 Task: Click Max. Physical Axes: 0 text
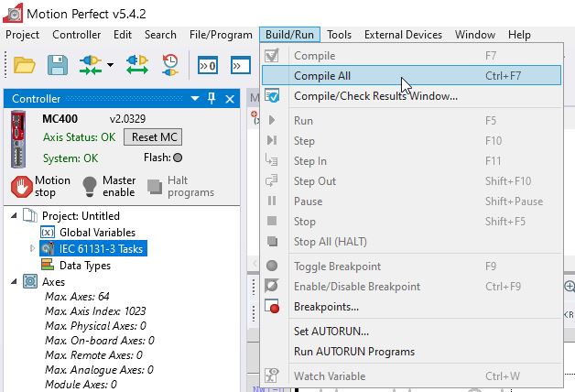(95, 326)
